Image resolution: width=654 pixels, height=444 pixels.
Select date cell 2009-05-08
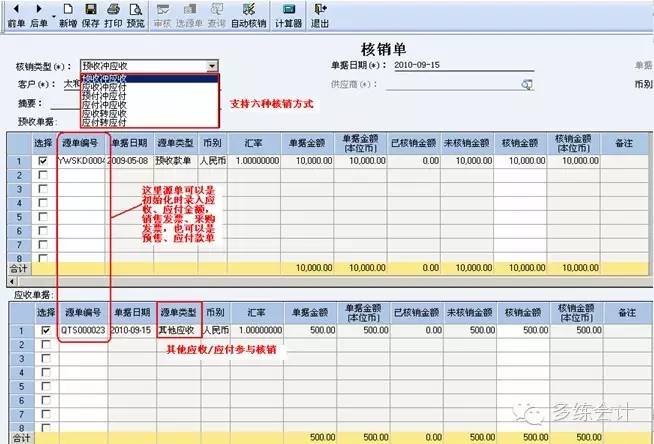130,161
